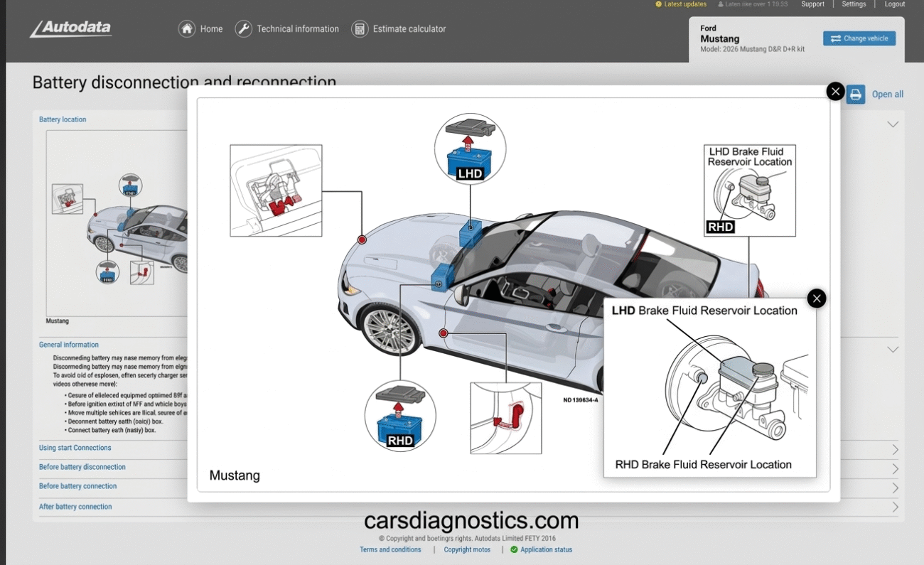This screenshot has height=565, width=924.
Task: Click Before battery connection heading
Action: (78, 486)
